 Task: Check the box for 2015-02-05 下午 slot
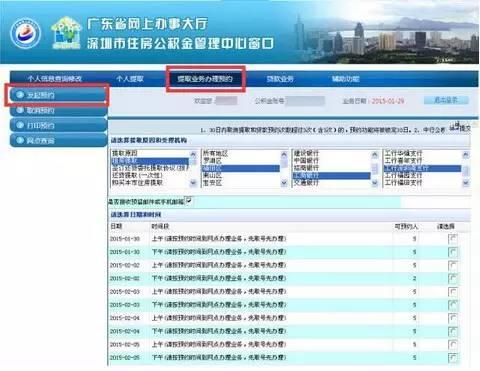452,358
